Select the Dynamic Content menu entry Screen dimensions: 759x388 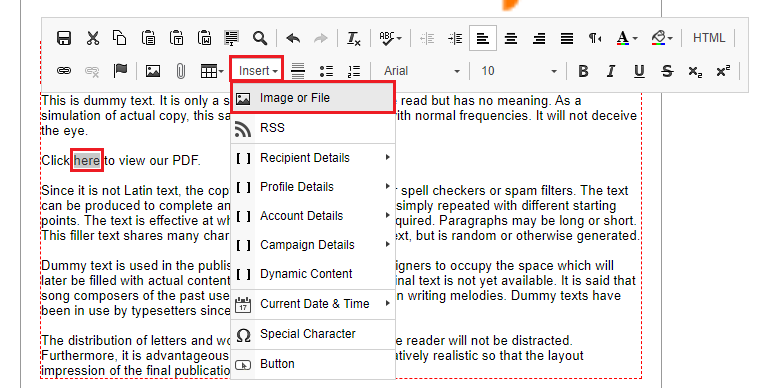(313, 274)
